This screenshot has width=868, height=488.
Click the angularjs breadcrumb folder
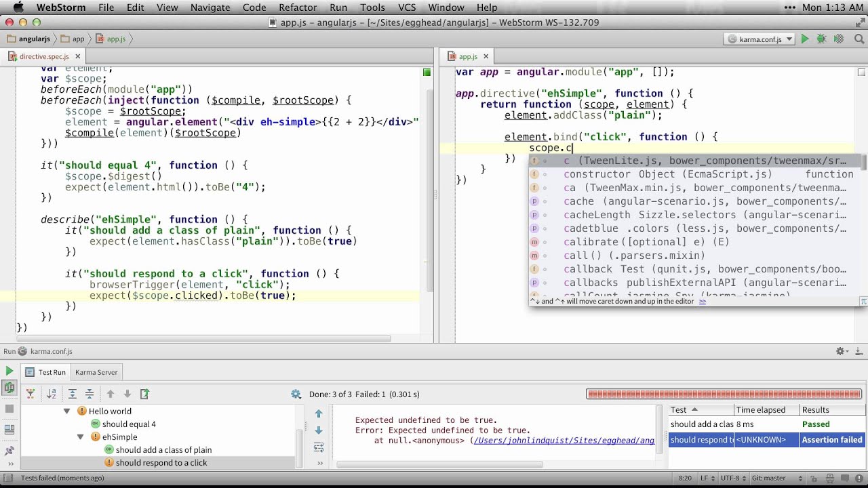point(29,39)
